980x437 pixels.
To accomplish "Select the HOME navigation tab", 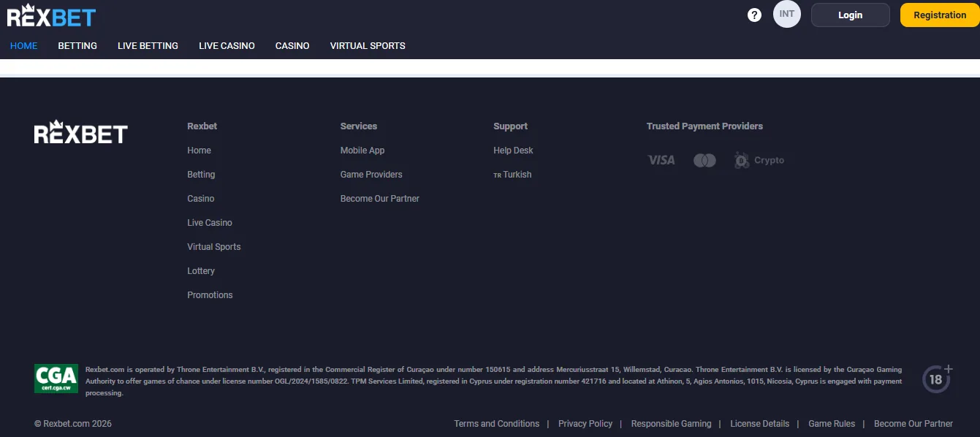I will [x=23, y=45].
